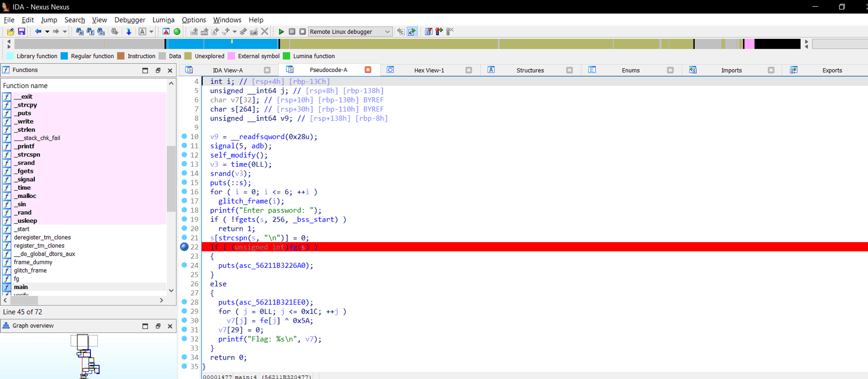Expand the back-navigation history dropdown arrow
The image size is (868, 379).
47,32
